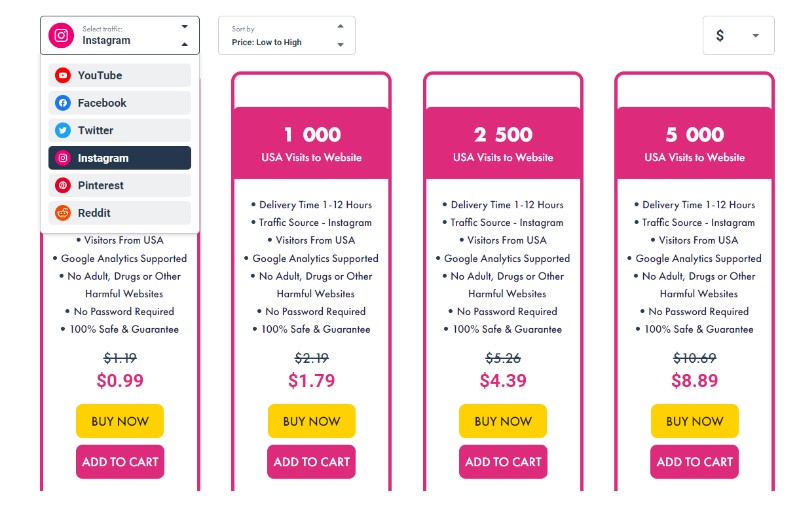This screenshot has height=510, width=795.
Task: Click the Facebook icon in dropdown list
Action: point(62,103)
